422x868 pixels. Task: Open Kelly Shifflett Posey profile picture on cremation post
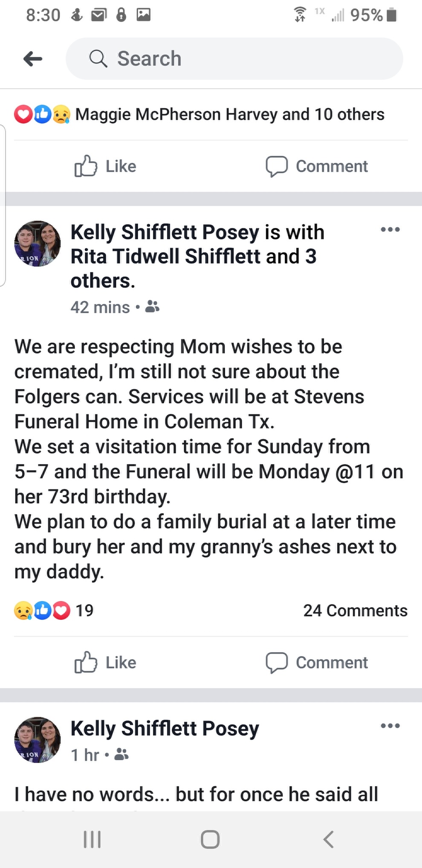pos(38,244)
